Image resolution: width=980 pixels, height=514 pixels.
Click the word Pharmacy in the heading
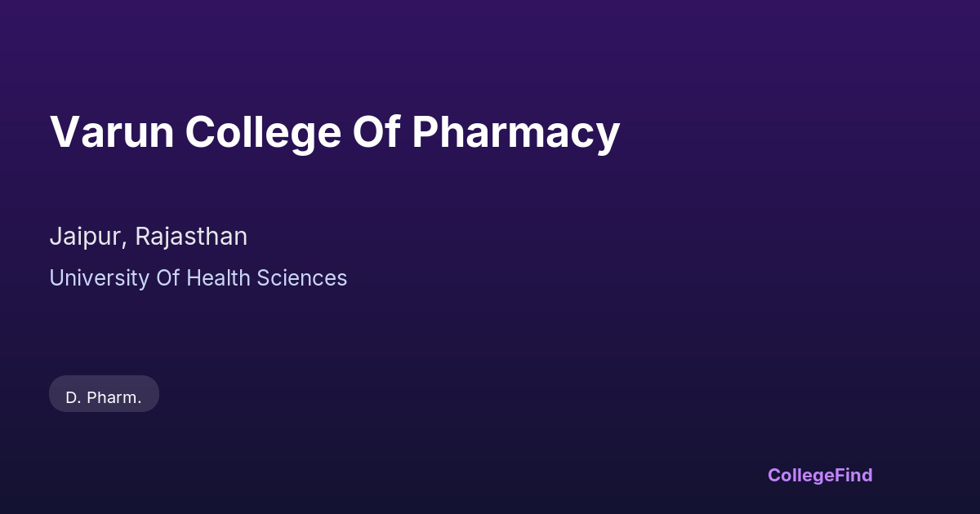pos(515,132)
